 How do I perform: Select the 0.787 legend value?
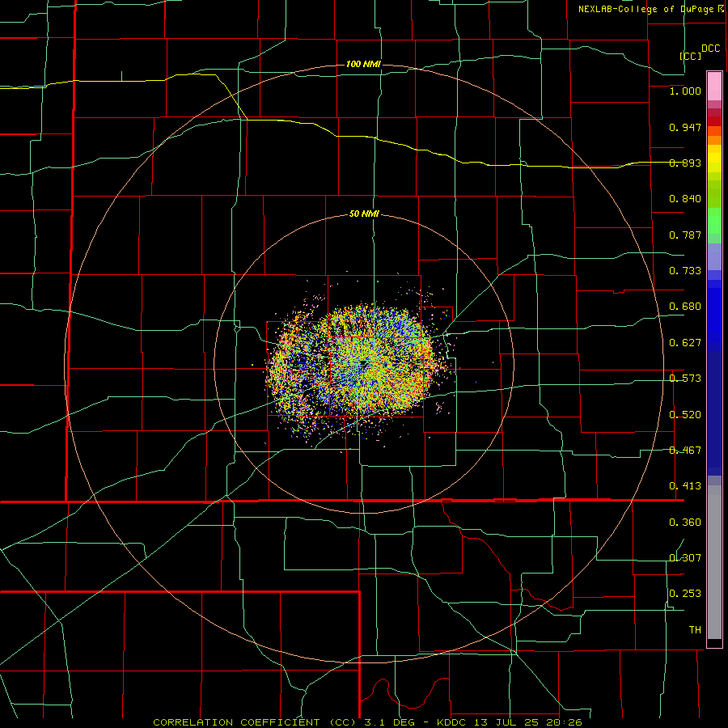click(685, 235)
